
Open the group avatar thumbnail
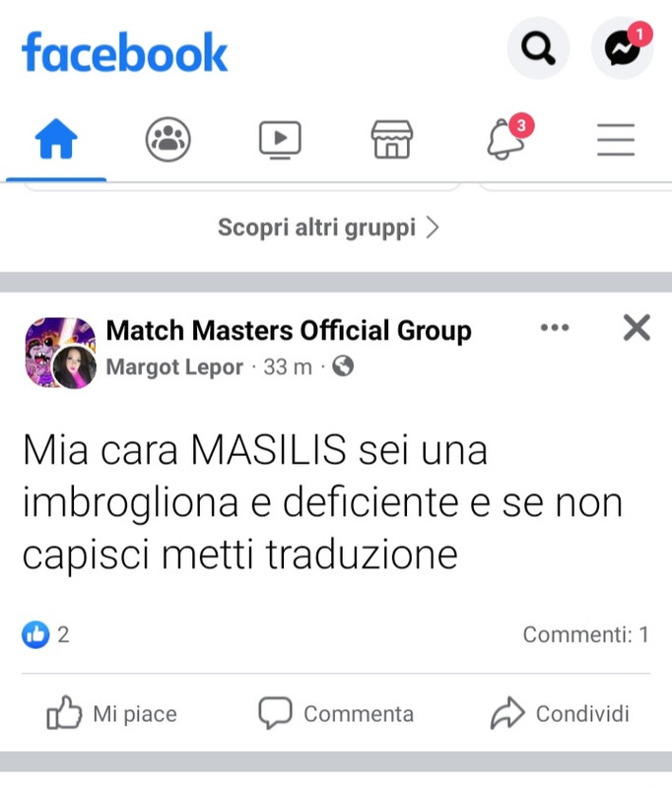click(60, 353)
